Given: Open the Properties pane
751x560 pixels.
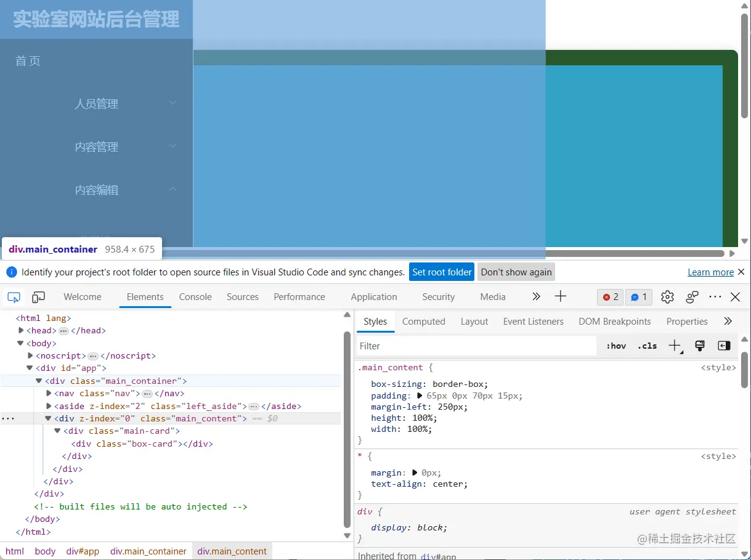Looking at the screenshot, I should point(687,322).
